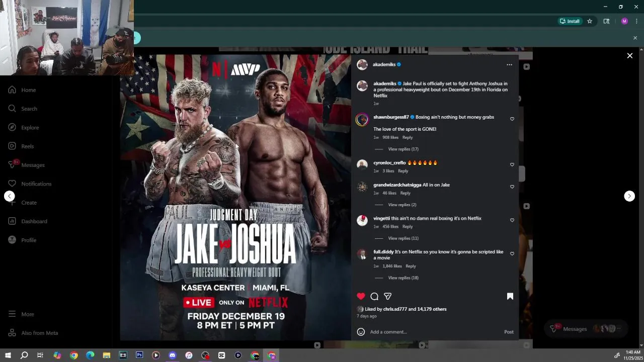Screen dimensions: 644x362
Task: Open Chrome profile avatar M
Action: (x=624, y=21)
